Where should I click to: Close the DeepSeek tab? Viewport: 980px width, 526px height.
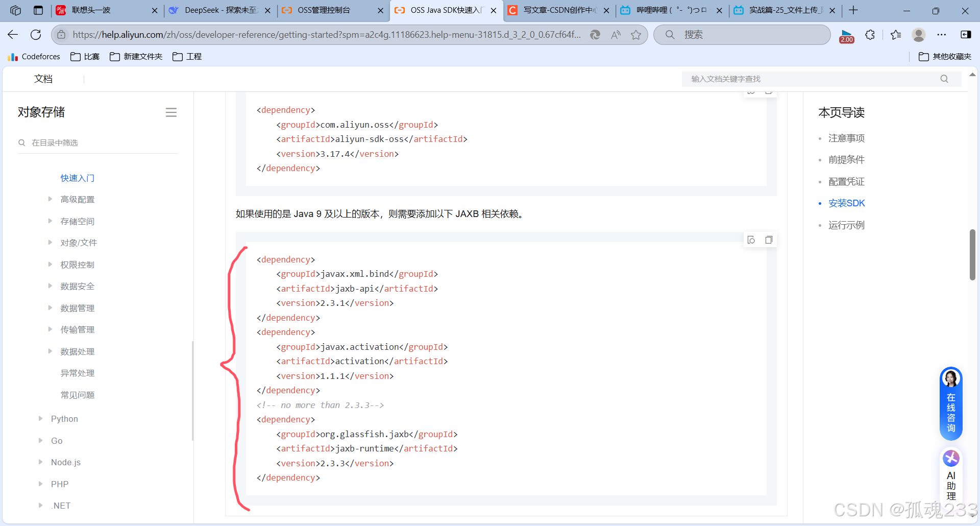(x=267, y=10)
